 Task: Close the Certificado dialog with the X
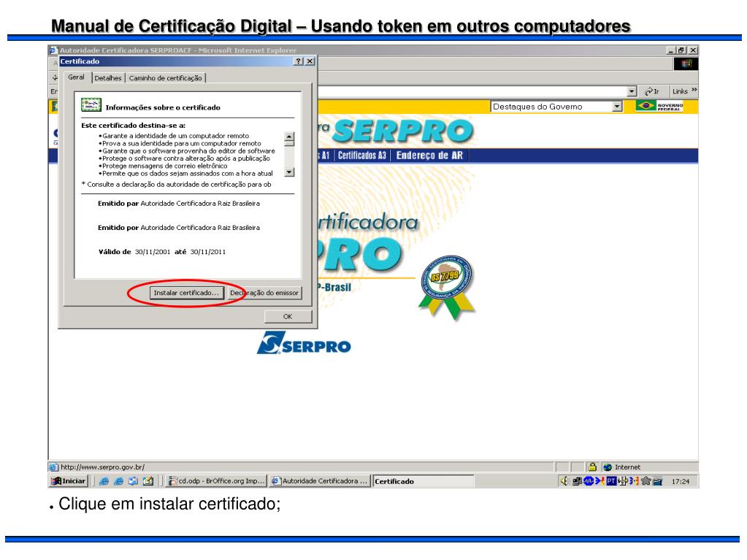coord(310,61)
